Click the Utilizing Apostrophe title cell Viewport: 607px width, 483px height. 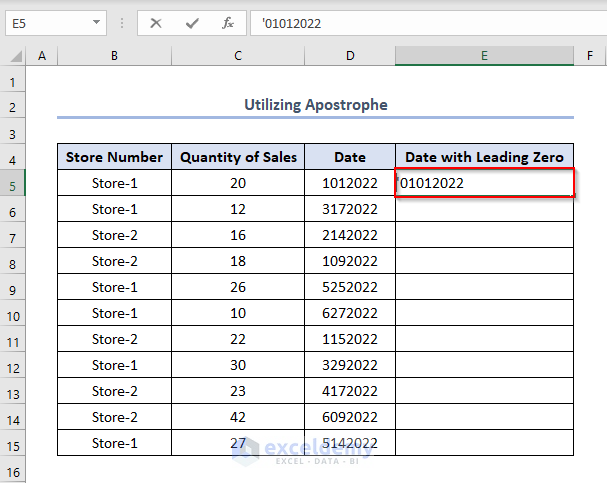(x=315, y=104)
